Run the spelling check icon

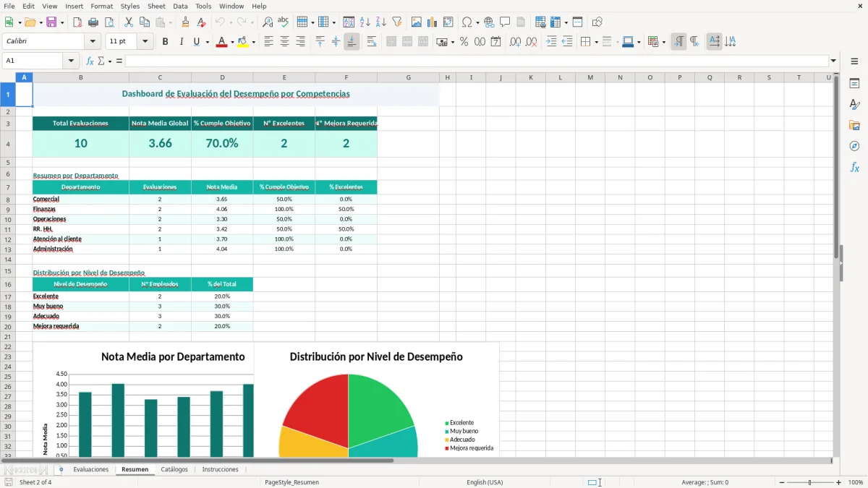(x=283, y=22)
